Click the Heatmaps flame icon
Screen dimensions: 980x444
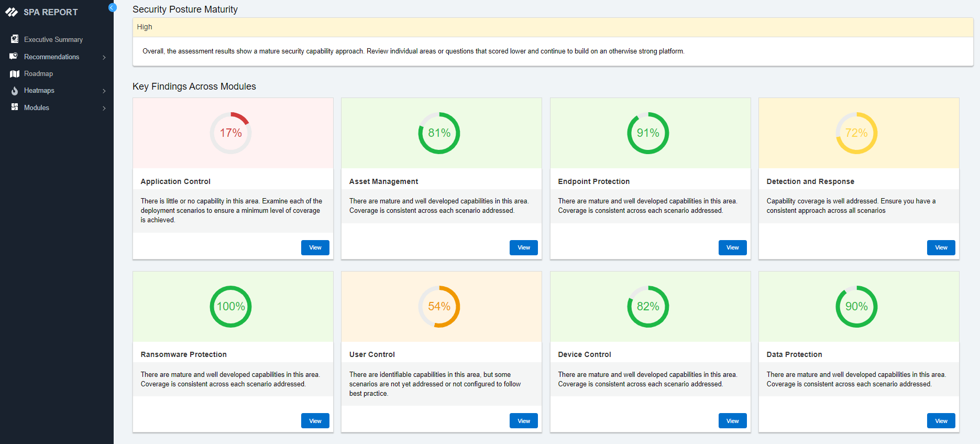pyautogui.click(x=15, y=91)
